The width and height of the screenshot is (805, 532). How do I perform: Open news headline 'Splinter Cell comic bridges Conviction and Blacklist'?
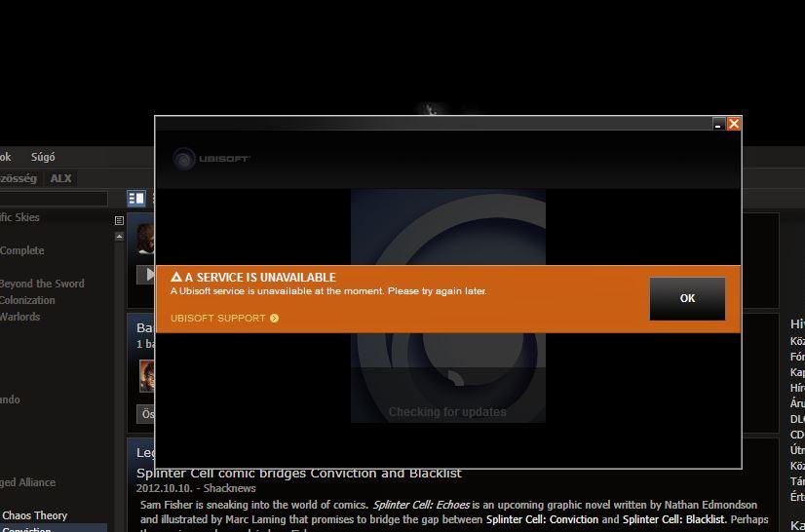pyautogui.click(x=299, y=474)
